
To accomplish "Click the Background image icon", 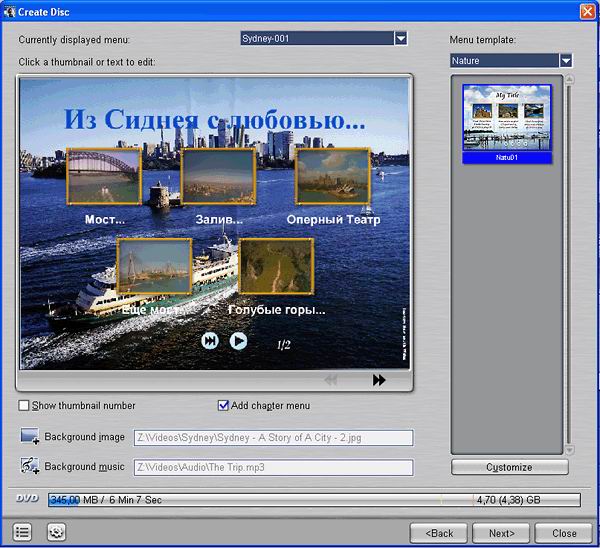I will pos(29,437).
